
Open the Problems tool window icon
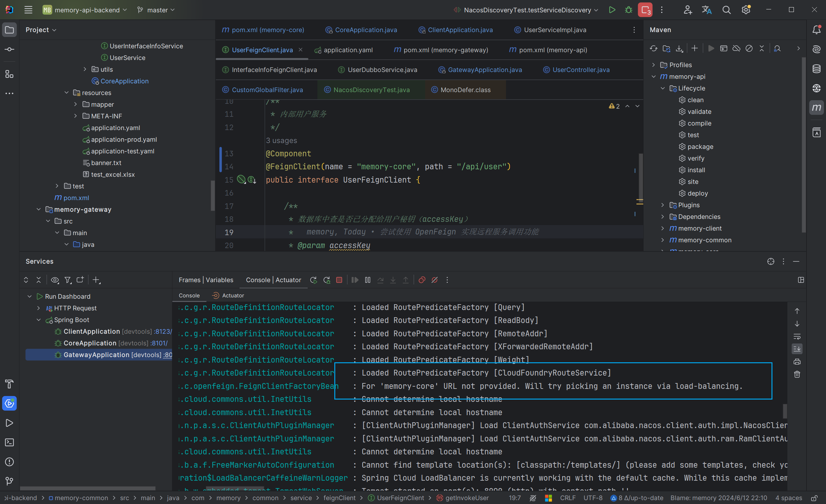(9, 462)
